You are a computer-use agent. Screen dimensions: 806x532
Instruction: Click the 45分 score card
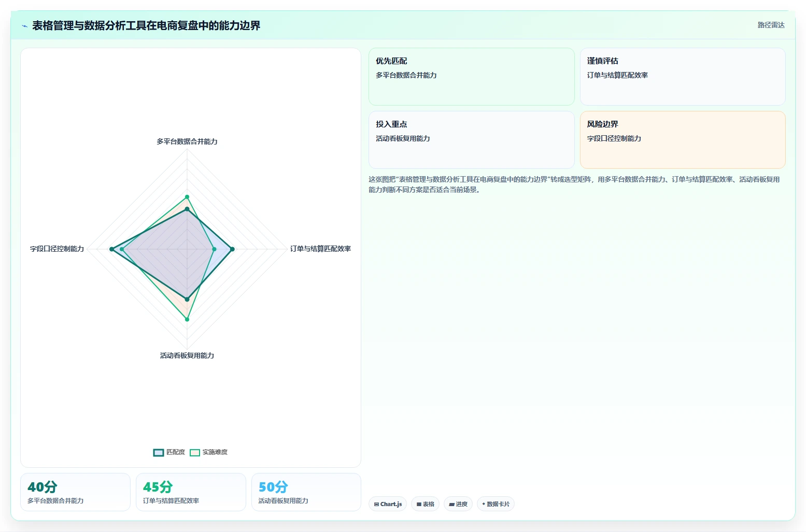coord(191,492)
